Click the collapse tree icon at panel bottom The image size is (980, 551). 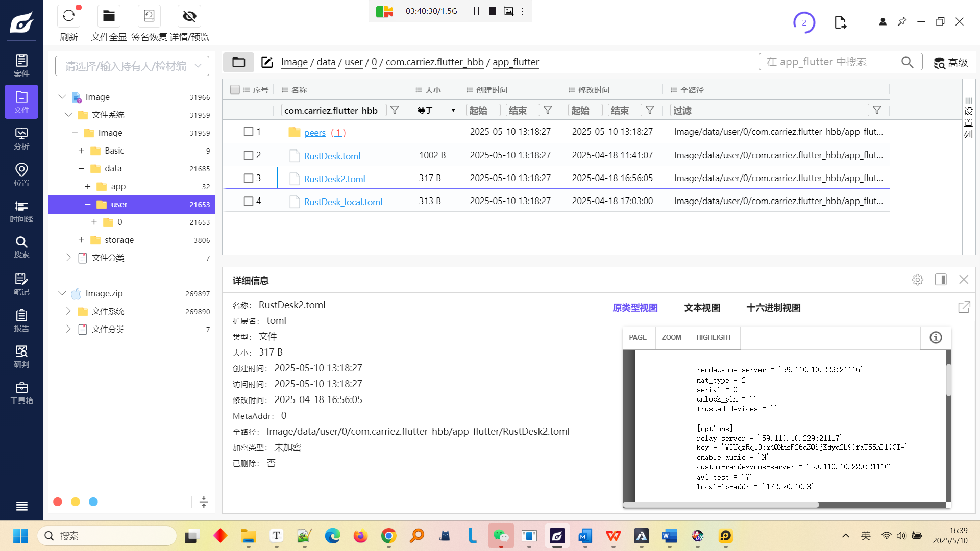coord(204,502)
